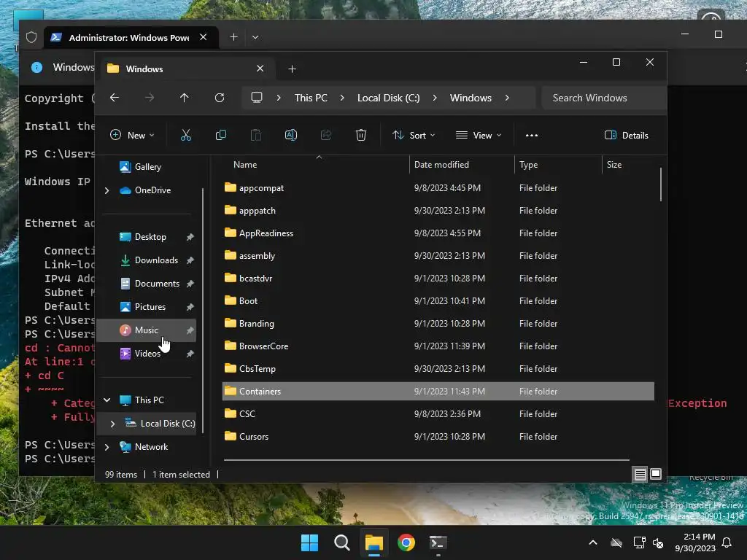Click the Paste clipboard icon
The image size is (747, 560).
256,135
